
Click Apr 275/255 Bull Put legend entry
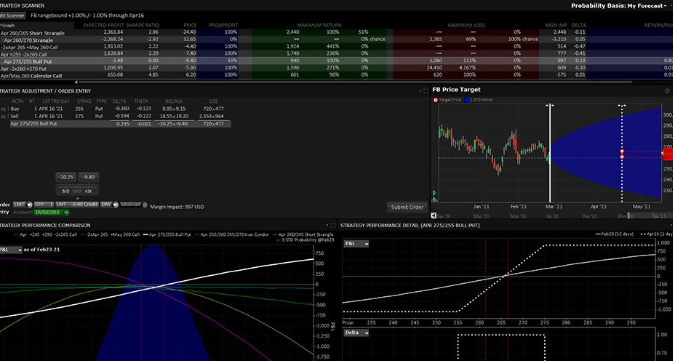[x=167, y=235]
